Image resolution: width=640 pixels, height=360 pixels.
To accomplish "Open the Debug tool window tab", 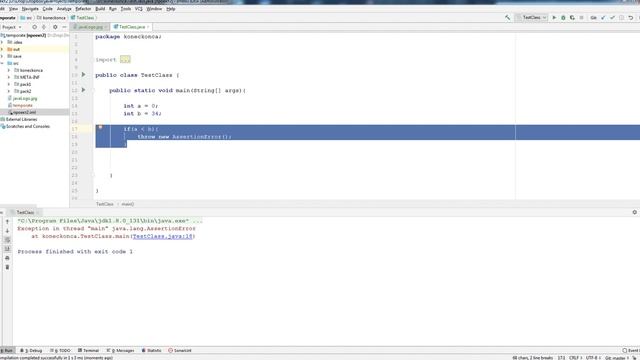I will (31, 351).
